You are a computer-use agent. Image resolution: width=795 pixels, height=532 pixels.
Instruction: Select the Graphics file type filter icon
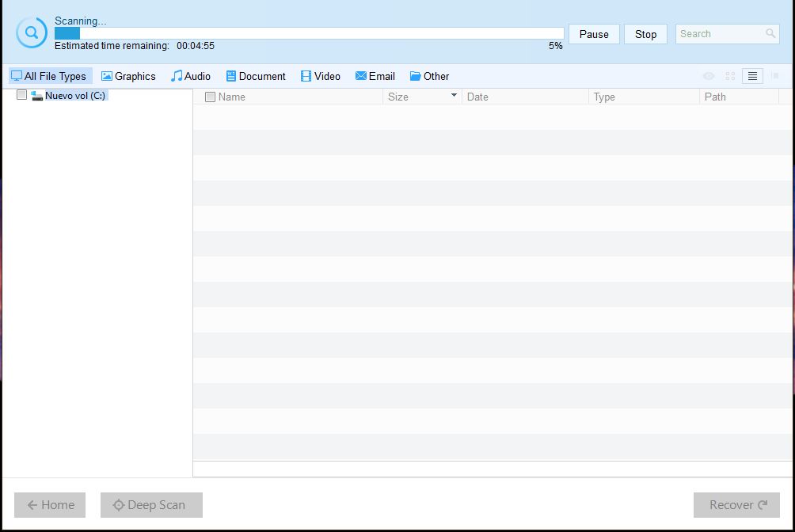[x=105, y=76]
